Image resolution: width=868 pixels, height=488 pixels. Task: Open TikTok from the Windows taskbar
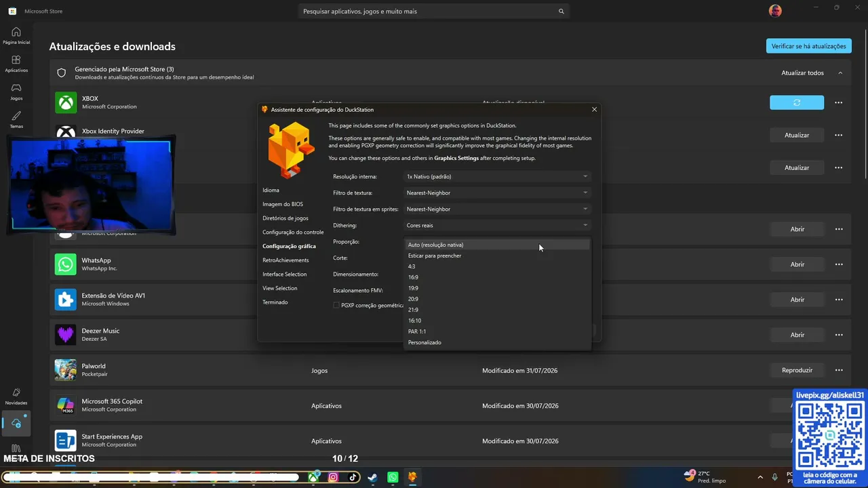353,477
